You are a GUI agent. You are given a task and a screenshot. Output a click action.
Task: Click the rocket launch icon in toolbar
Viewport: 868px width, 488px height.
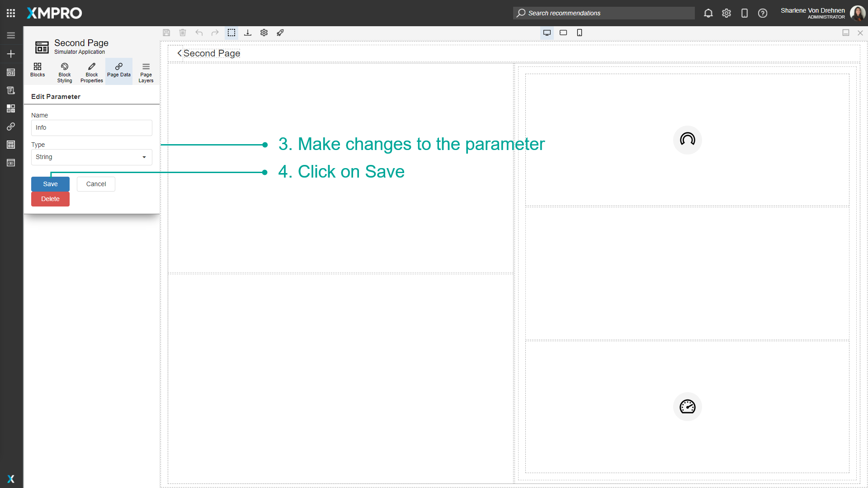click(x=280, y=33)
